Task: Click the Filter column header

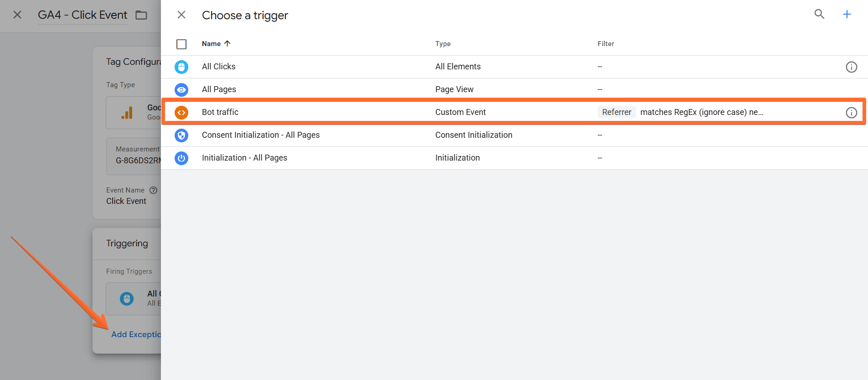Action: pyautogui.click(x=605, y=44)
